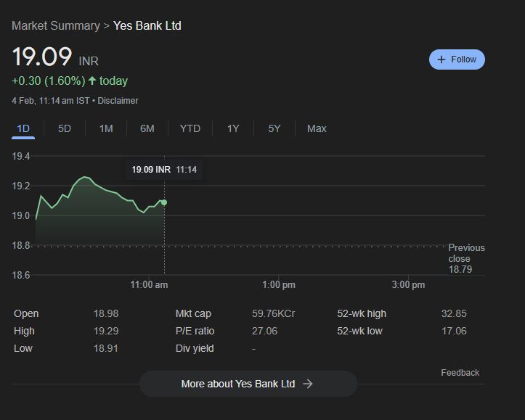Click the Mkt cap value 59.76KCr
Screen dimensions: 525x420
click(274, 313)
